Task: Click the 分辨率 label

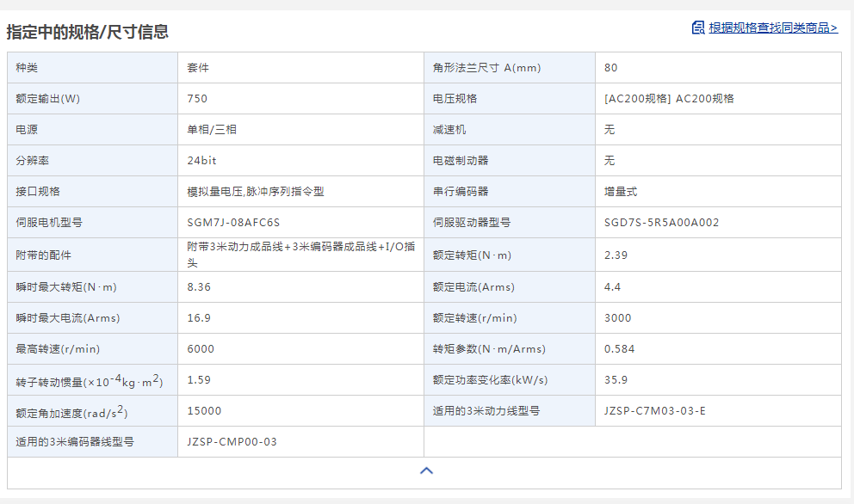Action: (x=32, y=161)
